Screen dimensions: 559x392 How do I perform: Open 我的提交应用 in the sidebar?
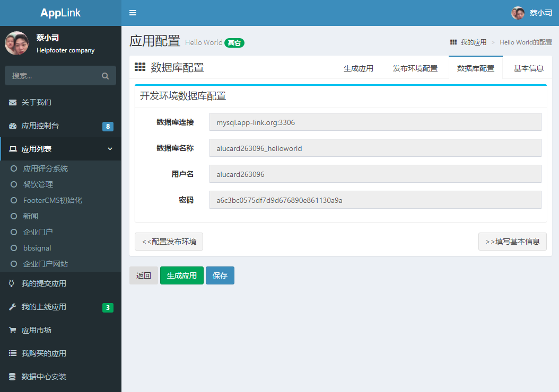[x=60, y=283]
